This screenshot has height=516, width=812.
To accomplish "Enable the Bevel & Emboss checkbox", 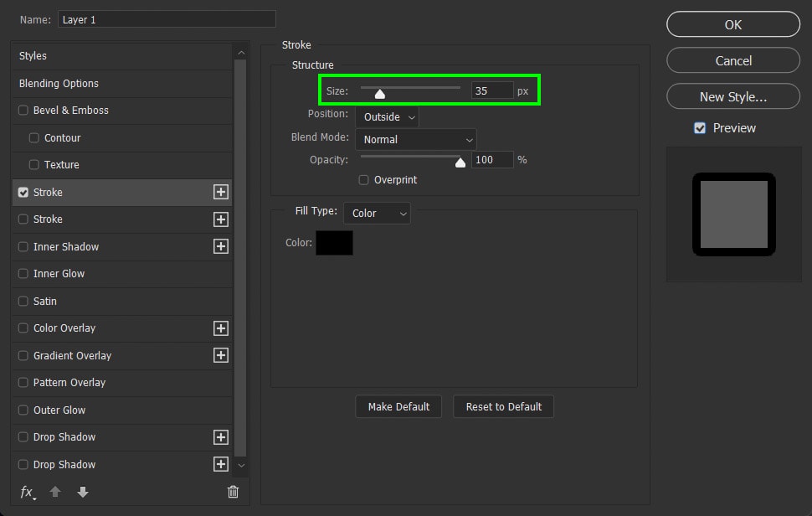I will point(23,111).
